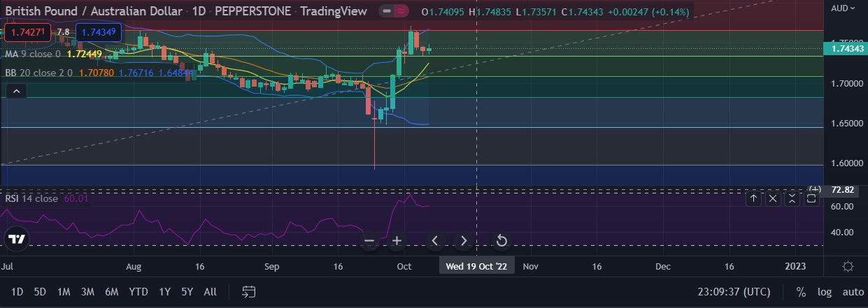Image resolution: width=868 pixels, height=308 pixels.
Task: Toggle log scale mode
Action: click(825, 292)
